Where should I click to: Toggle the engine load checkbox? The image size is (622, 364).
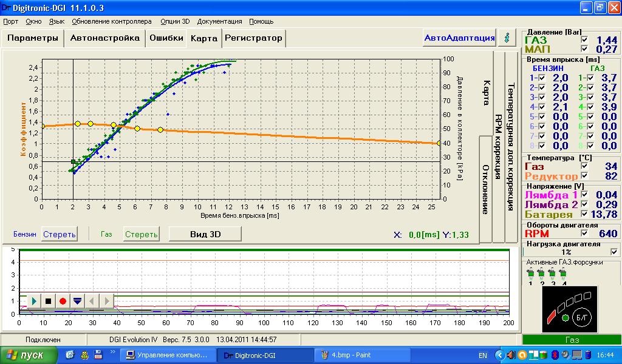point(614,252)
